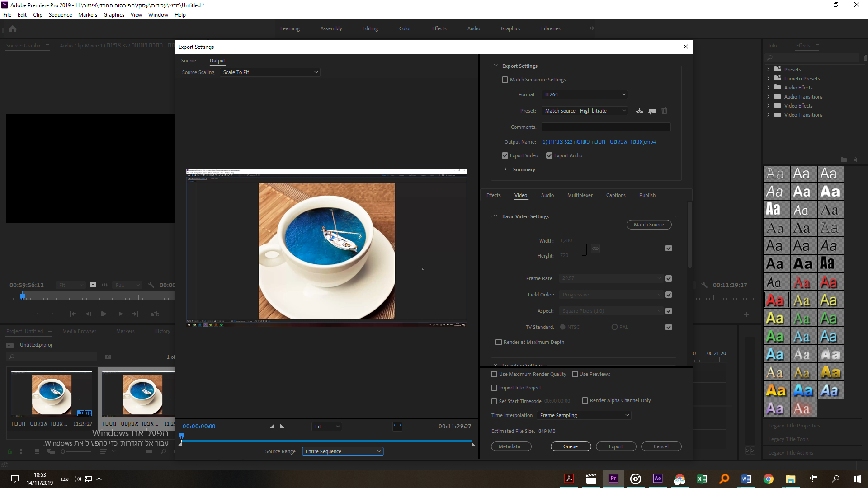Click the width-height link constraint icon
Viewport: 868px width, 488px height.
[x=595, y=249]
